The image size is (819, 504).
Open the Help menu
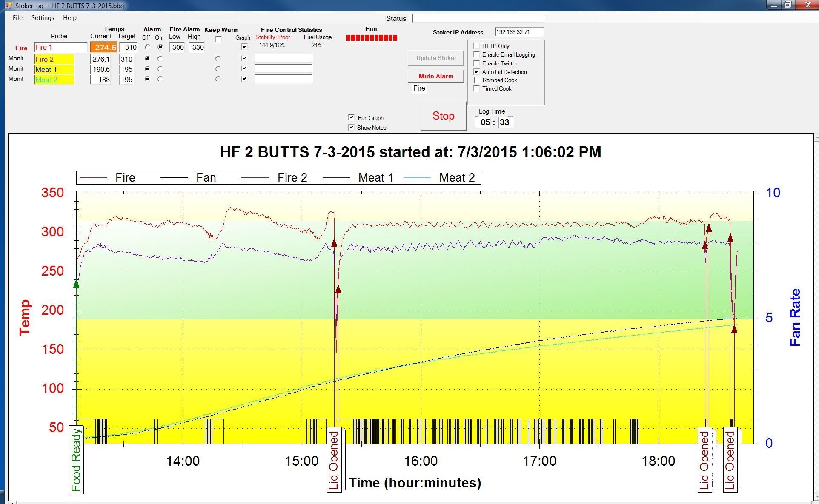click(x=69, y=18)
